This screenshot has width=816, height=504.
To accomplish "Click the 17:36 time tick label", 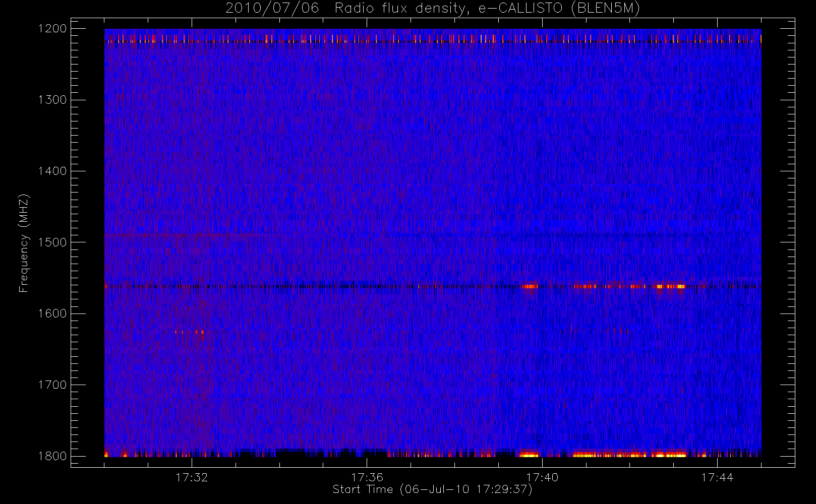I will click(x=367, y=477).
